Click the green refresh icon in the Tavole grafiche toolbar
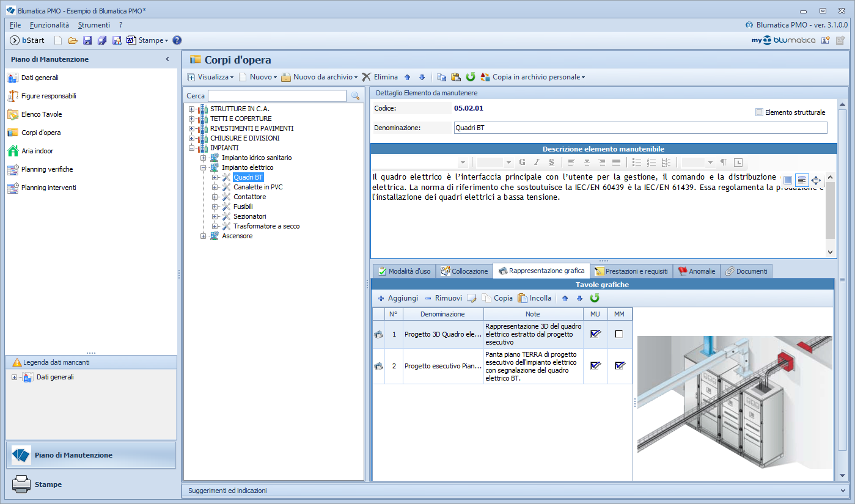 595,298
